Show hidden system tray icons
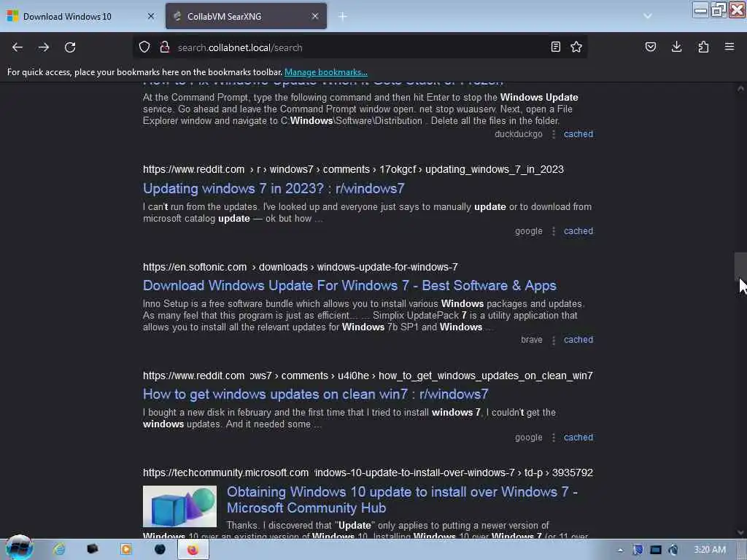The height and width of the screenshot is (560, 747). pos(620,550)
